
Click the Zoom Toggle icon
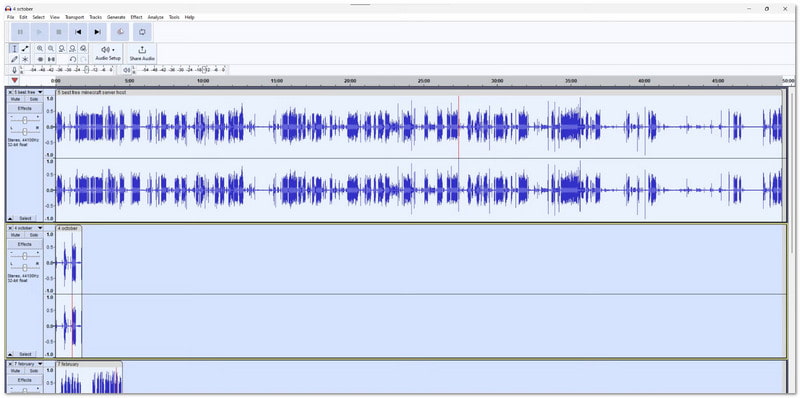click(x=83, y=48)
